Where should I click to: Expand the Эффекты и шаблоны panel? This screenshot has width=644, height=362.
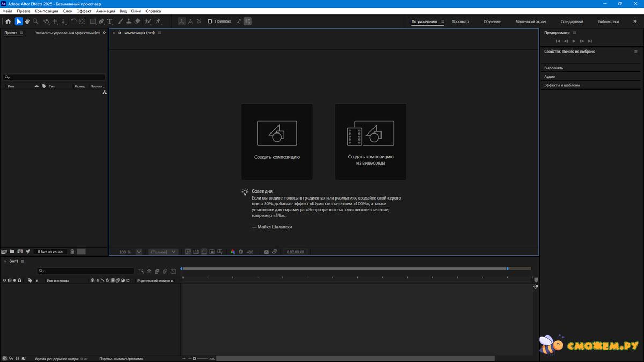[x=562, y=85]
